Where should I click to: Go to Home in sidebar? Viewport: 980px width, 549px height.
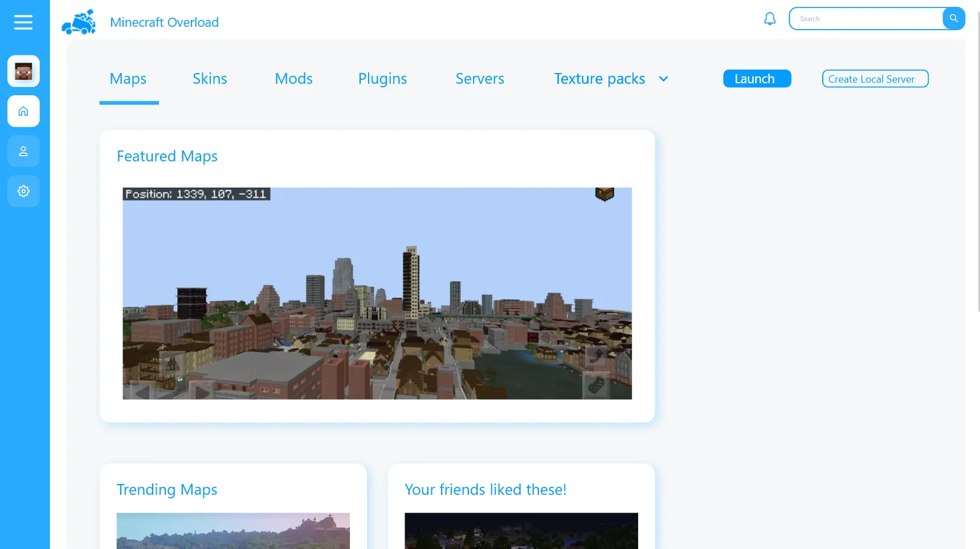click(23, 111)
